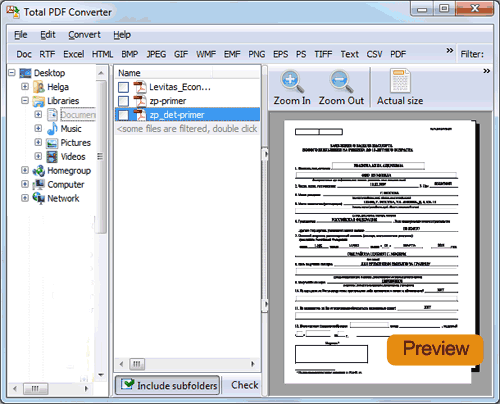Click the Documents library icon
Viewport: 500px width, 404px height.
[x=52, y=115]
